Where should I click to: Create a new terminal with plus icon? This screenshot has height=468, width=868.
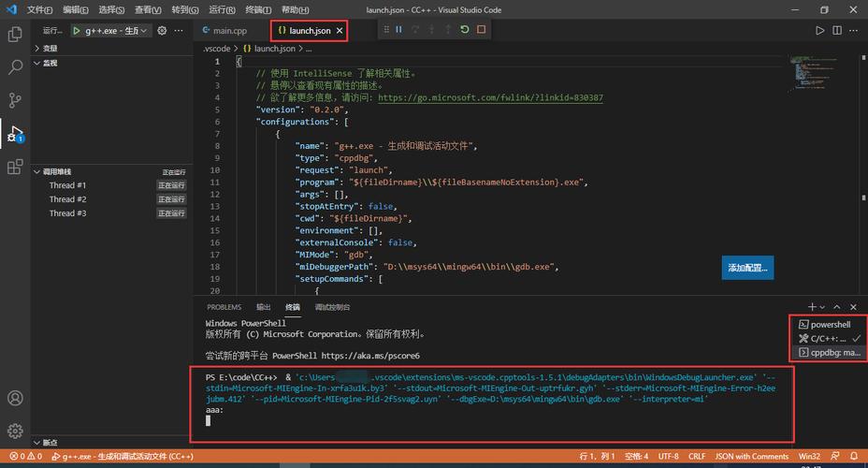[x=812, y=307]
